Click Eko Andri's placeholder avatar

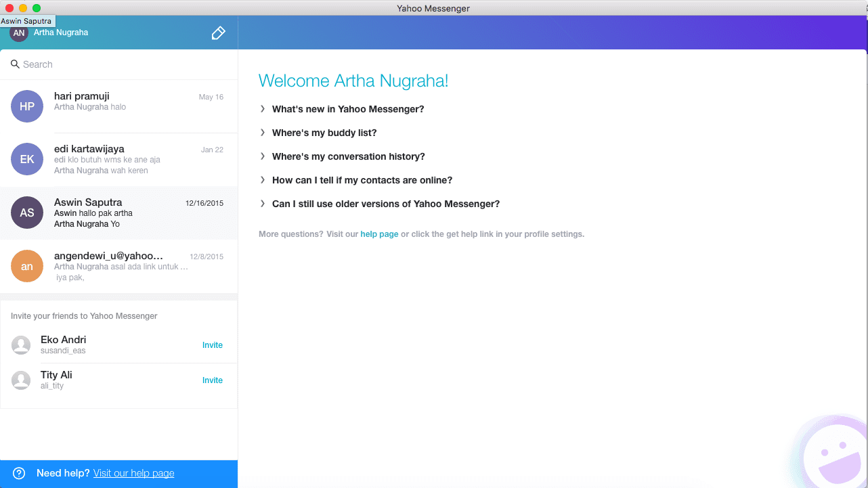coord(22,345)
